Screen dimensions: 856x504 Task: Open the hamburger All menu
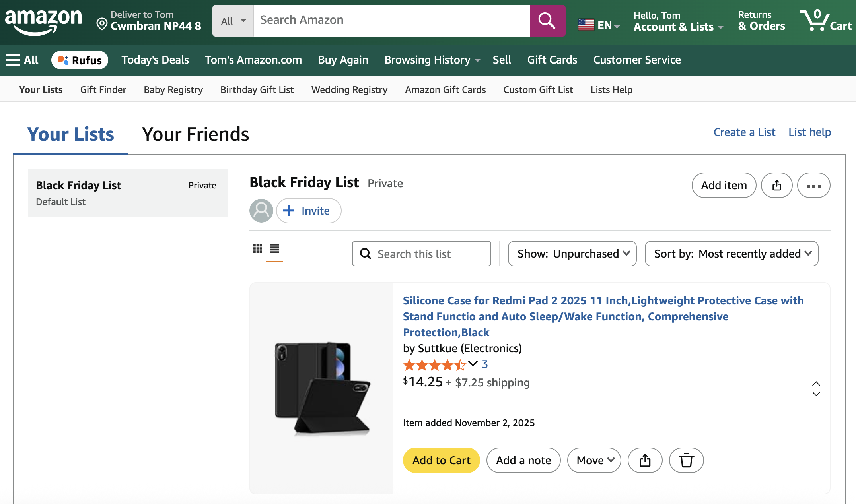22,60
